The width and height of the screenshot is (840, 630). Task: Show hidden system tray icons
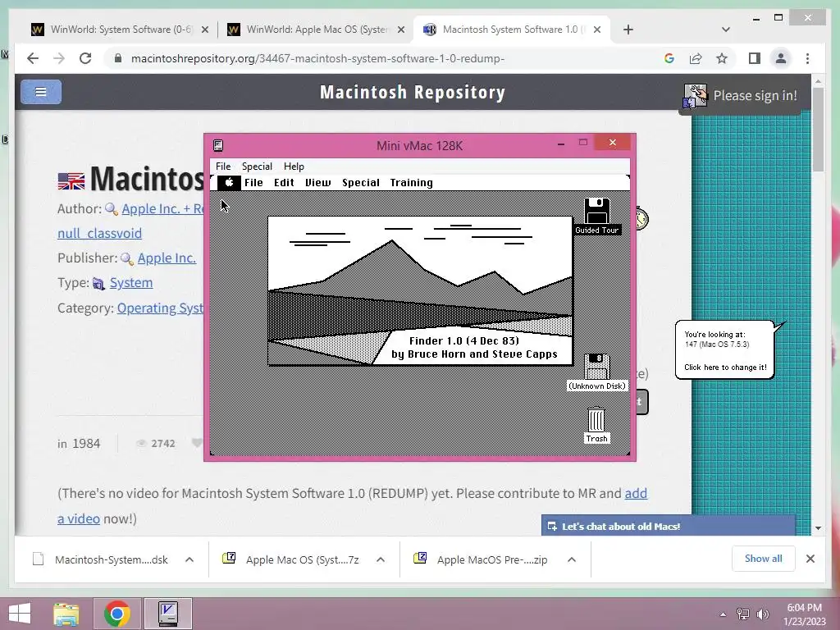click(x=724, y=614)
